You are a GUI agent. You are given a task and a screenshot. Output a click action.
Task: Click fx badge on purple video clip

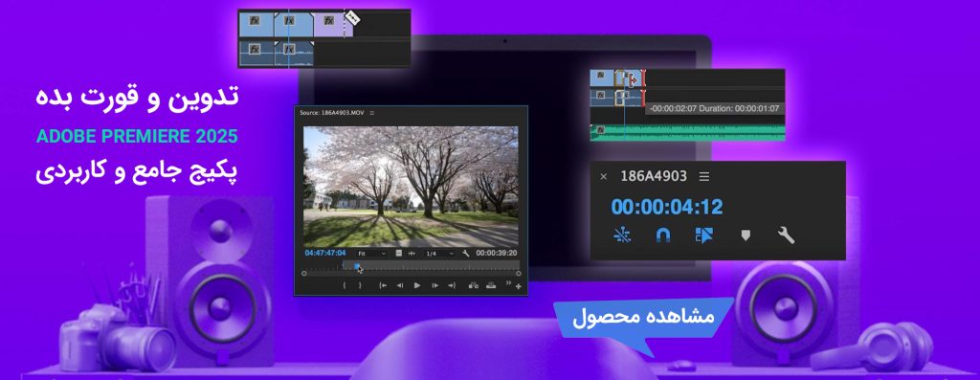(x=329, y=20)
